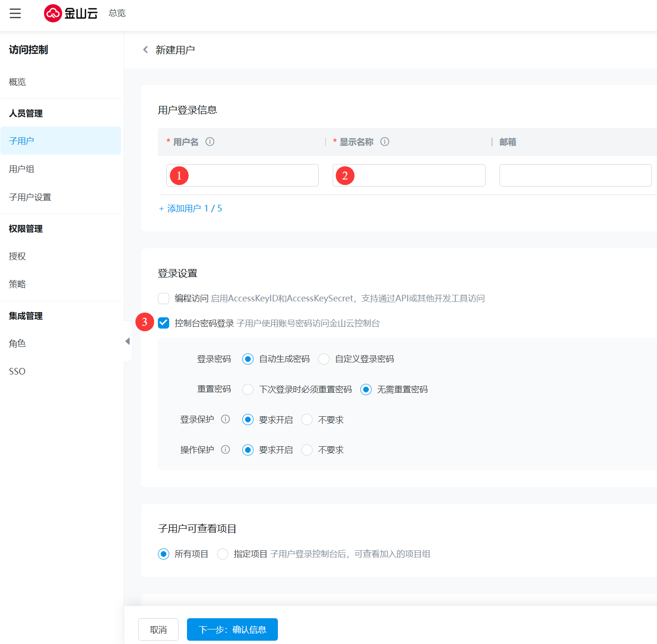This screenshot has height=644, width=657.
Task: Click the info icon next to 用户名
Action: tap(210, 142)
